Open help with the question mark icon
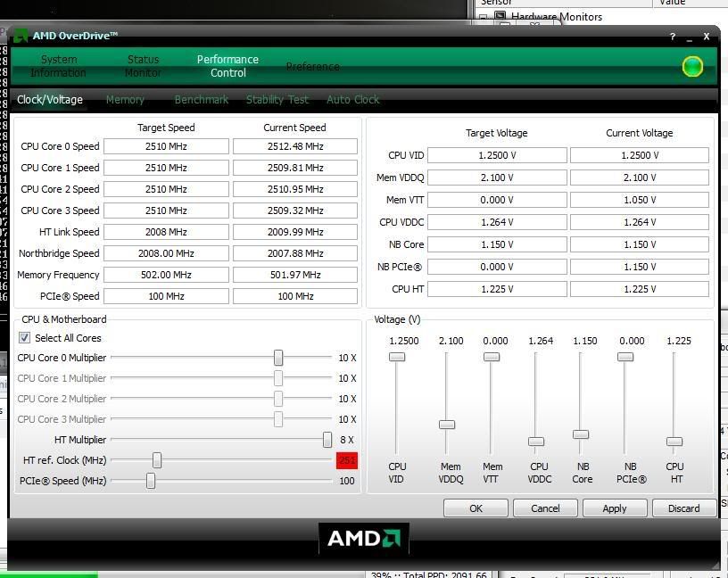This screenshot has width=728, height=578. coord(673,37)
